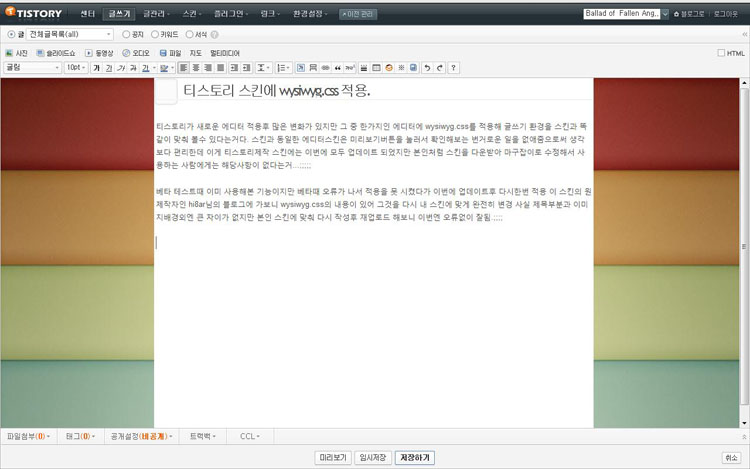
Task: Open 플러그인 menu in top bar
Action: (231, 14)
